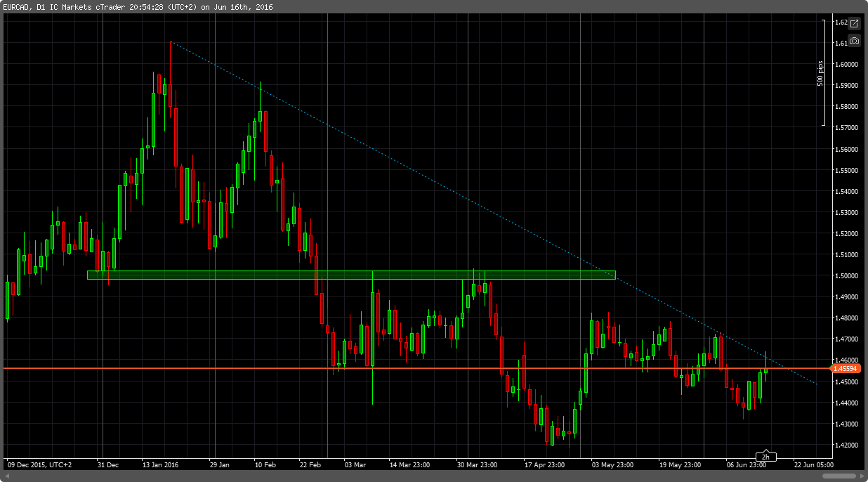Click the '10 Feb' date label
Image resolution: width=868 pixels, height=482 pixels.
265,464
